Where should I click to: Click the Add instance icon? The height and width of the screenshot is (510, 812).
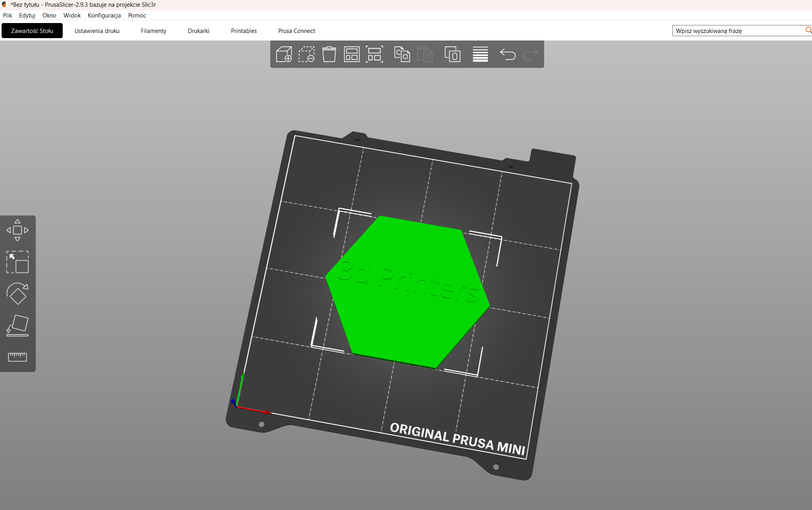pos(452,54)
